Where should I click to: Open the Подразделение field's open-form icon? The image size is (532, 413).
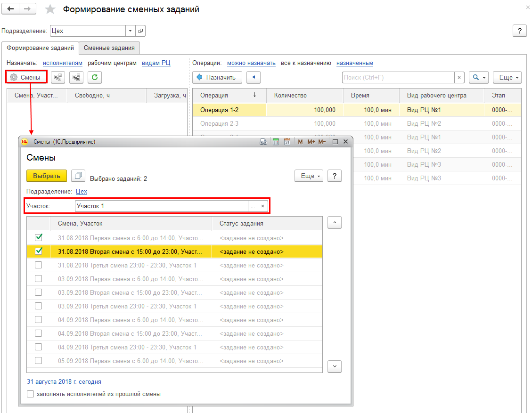140,31
